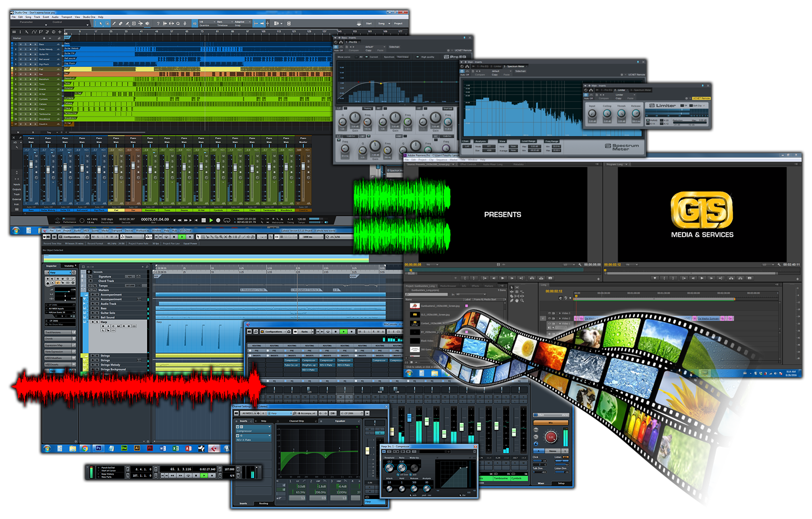This screenshot has height=519, width=812.
Task: Open the Expression Map section in Cubase Inspector
Action: click(60, 345)
